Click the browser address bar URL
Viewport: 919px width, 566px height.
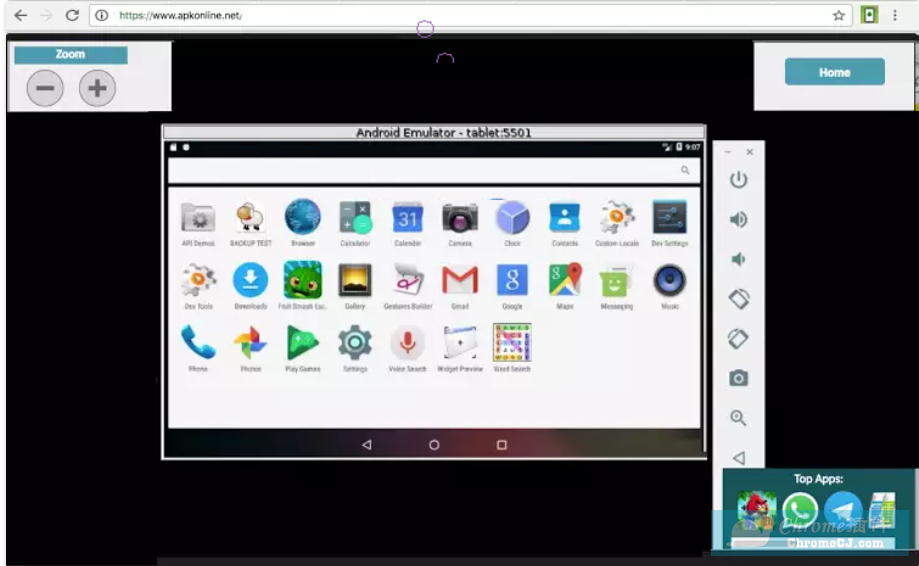point(180,15)
